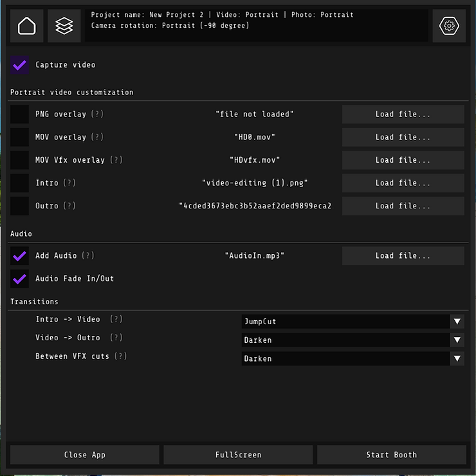Image resolution: width=476 pixels, height=476 pixels.
Task: Open the Video -> Outro Darken dropdown
Action: tap(352, 340)
